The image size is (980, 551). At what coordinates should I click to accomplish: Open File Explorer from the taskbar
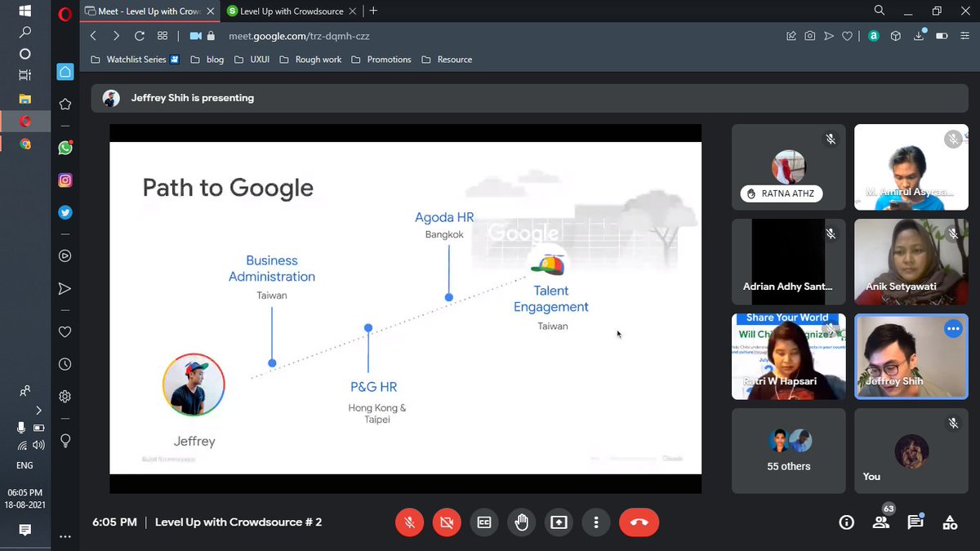(x=24, y=99)
